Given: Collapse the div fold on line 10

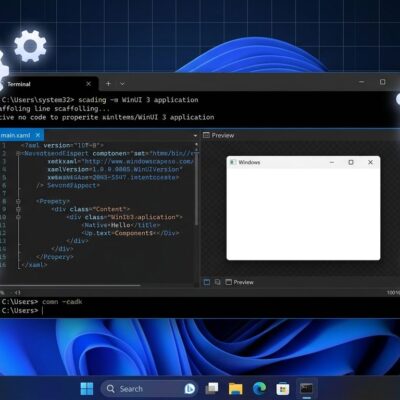Looking at the screenshot, I should [x=18, y=217].
